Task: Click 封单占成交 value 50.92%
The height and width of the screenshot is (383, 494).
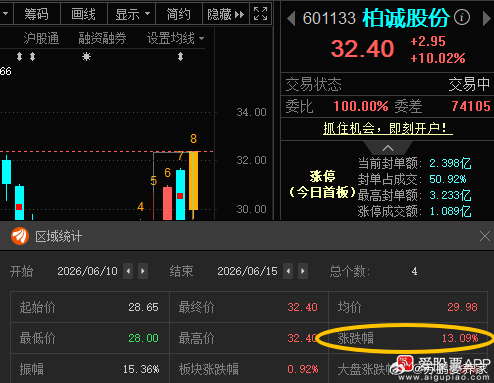Action: [448, 179]
